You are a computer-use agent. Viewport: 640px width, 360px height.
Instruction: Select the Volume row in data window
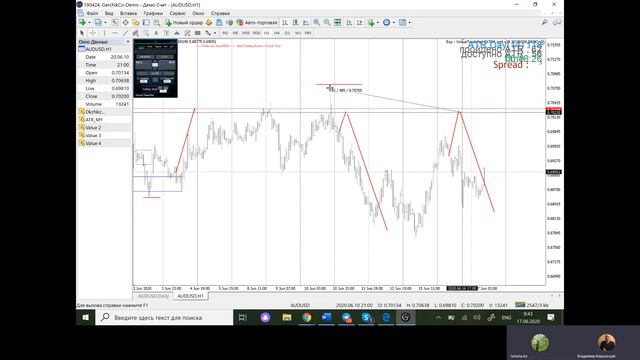tap(104, 104)
